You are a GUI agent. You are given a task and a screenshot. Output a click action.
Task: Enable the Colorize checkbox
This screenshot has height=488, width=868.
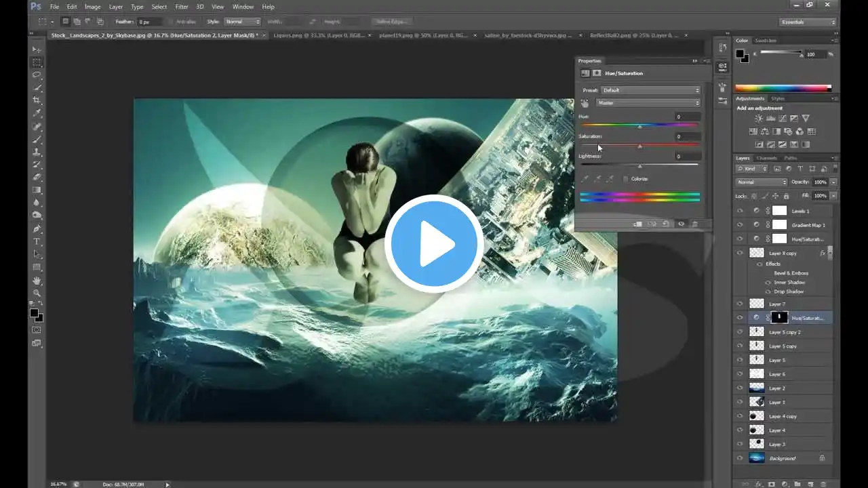coord(625,179)
